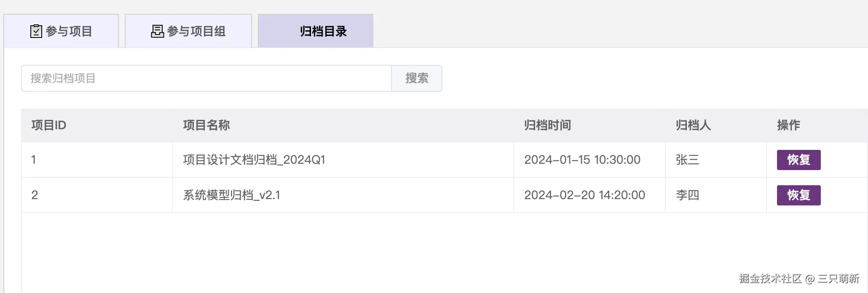Click the 操作 column header
The width and height of the screenshot is (868, 293).
(x=788, y=125)
